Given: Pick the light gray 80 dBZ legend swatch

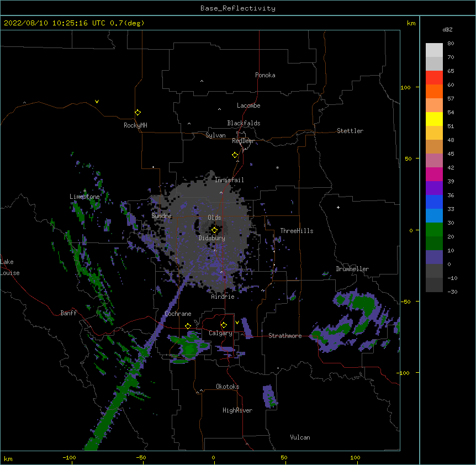Looking at the screenshot, I should pos(434,50).
